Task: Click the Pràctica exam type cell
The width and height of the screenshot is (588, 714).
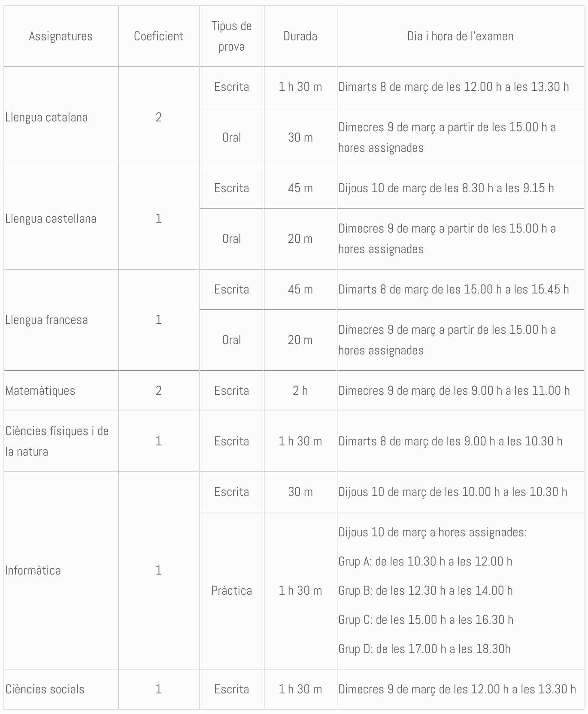Action: tap(231, 590)
